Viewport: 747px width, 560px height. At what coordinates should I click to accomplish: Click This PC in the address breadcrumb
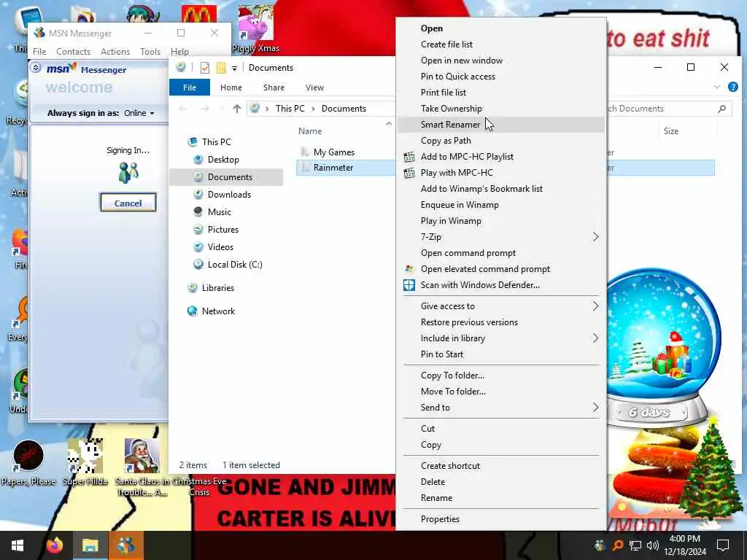click(290, 109)
